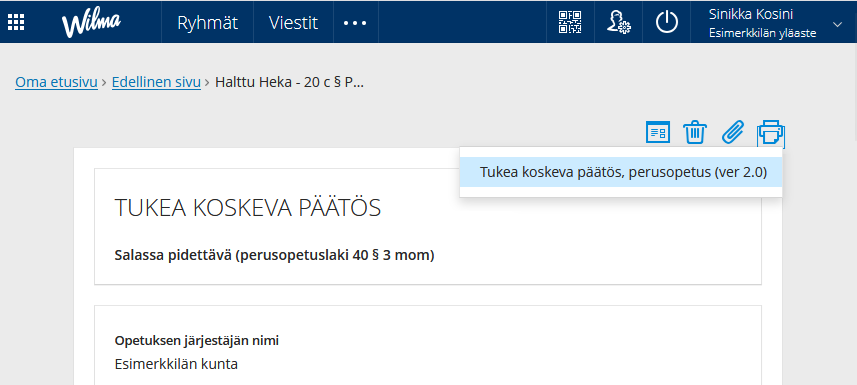The width and height of the screenshot is (857, 385).
Task: Open the apps grid menu icon
Action: [16, 22]
